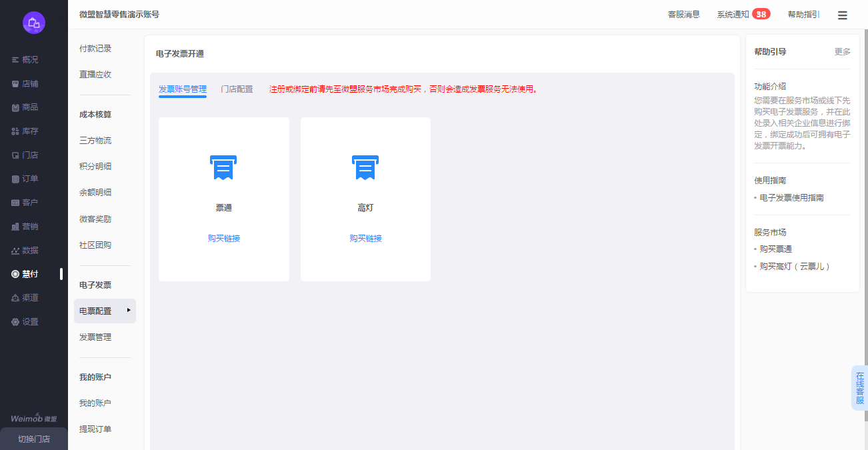The width and height of the screenshot is (868, 450).
Task: Open the 数据 data section
Action: click(25, 251)
